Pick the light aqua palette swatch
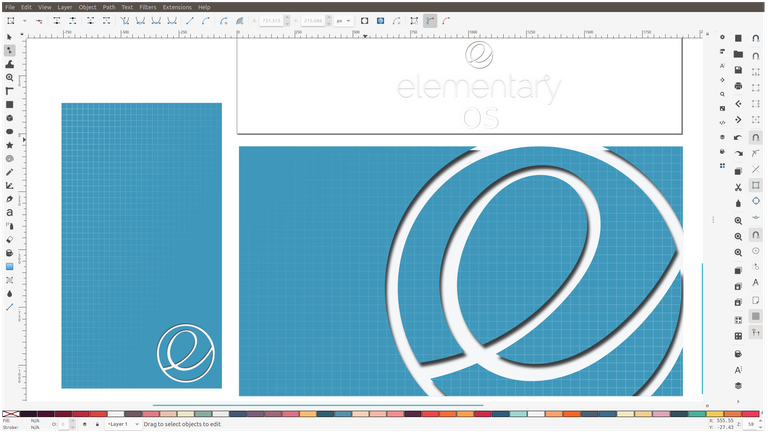 [x=518, y=414]
